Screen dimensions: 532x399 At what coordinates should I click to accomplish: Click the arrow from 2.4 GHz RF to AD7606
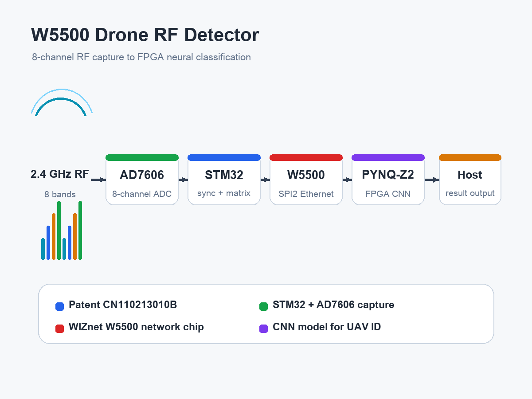(x=98, y=180)
